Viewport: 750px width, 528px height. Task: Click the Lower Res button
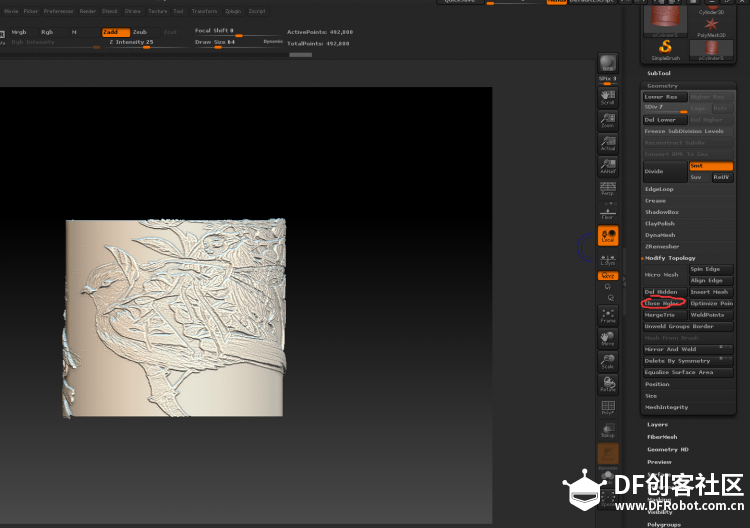tap(665, 97)
